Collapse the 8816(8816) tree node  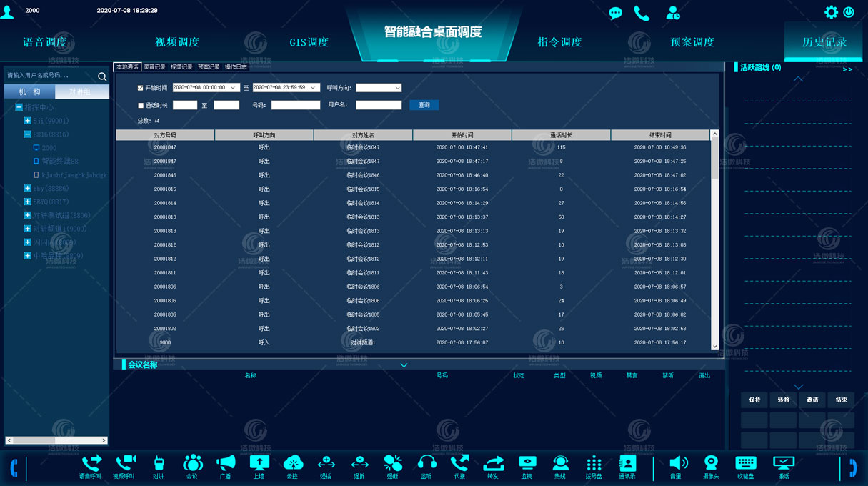pyautogui.click(x=27, y=134)
